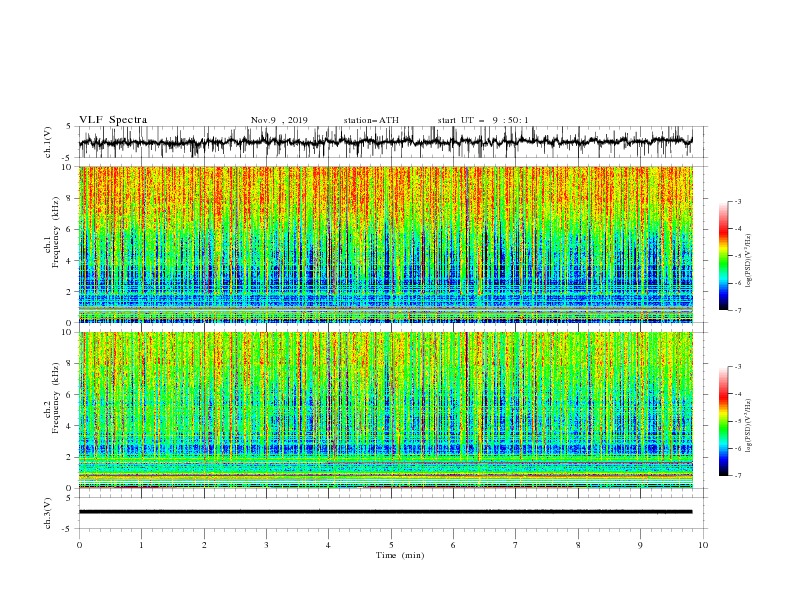Click time axis tick label "0"
792x612 pixels.
pyautogui.click(x=79, y=545)
